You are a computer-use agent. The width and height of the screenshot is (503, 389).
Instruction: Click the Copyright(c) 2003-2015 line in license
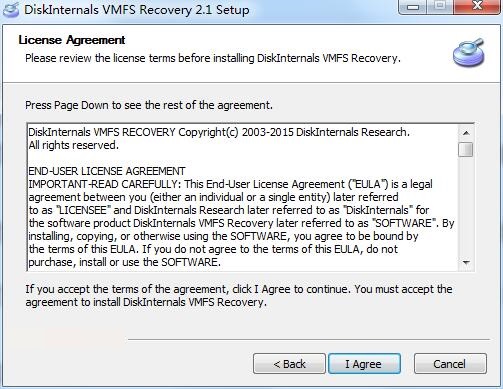point(219,132)
